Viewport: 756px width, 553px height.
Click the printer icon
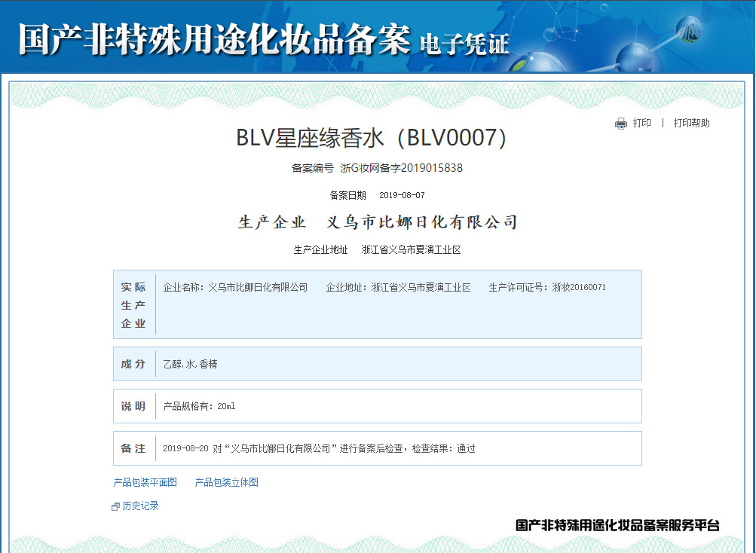pos(620,124)
